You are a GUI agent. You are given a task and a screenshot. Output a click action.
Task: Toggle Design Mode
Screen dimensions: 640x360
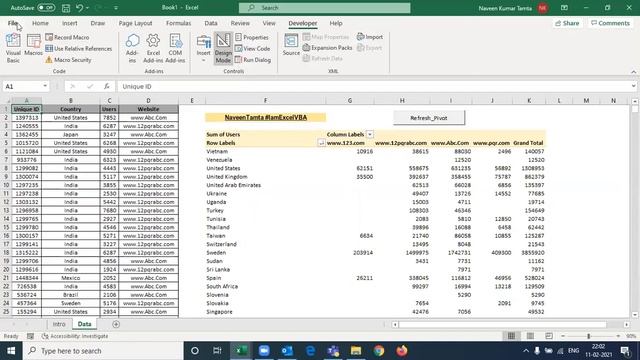coord(223,48)
